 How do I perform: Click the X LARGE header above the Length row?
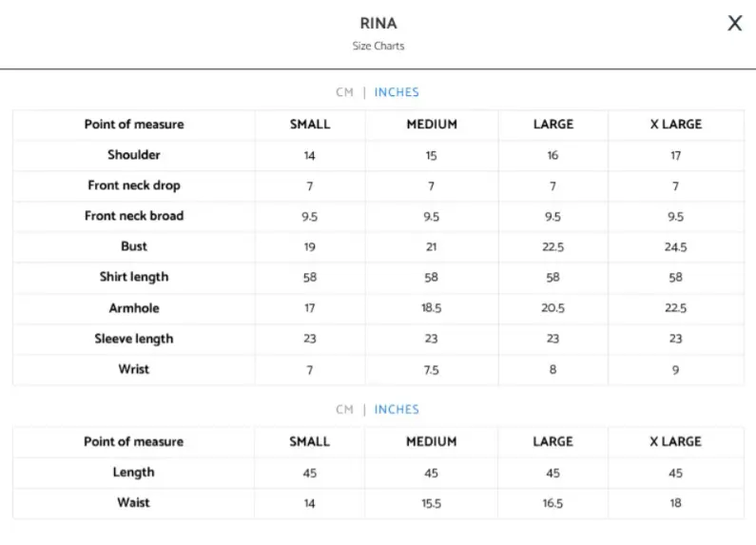pyautogui.click(x=675, y=441)
